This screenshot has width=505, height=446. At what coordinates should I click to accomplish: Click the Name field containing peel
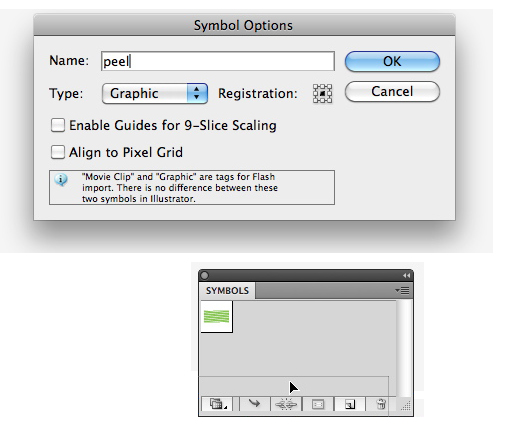[218, 61]
